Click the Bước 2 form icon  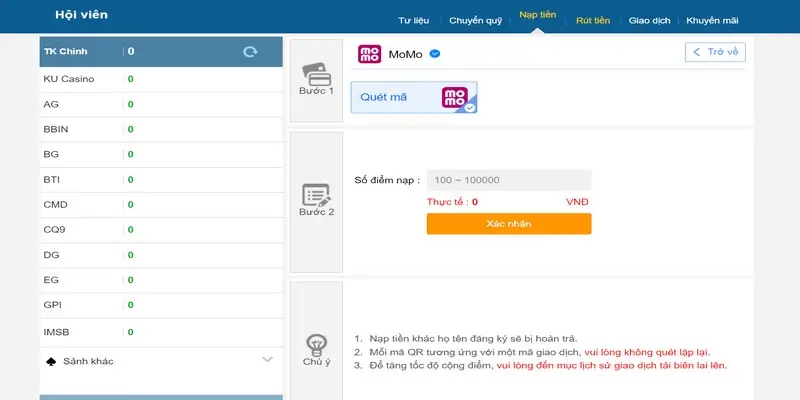tap(316, 194)
